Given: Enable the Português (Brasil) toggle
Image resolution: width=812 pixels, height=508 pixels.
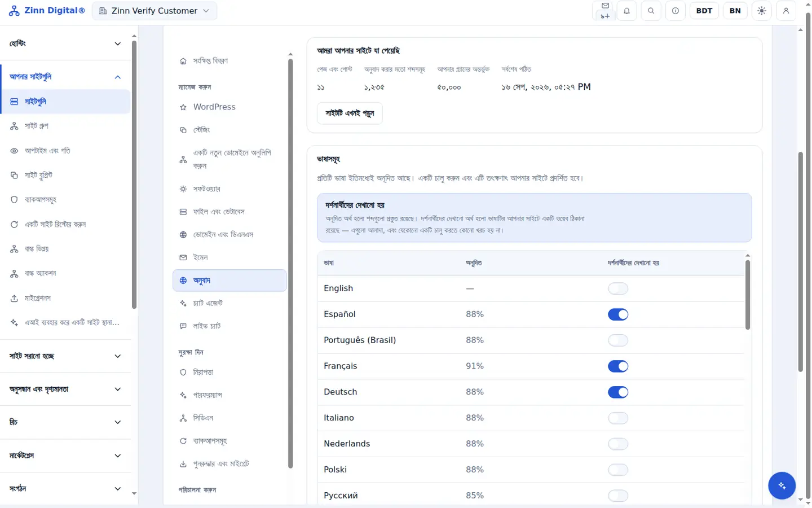Looking at the screenshot, I should (618, 340).
